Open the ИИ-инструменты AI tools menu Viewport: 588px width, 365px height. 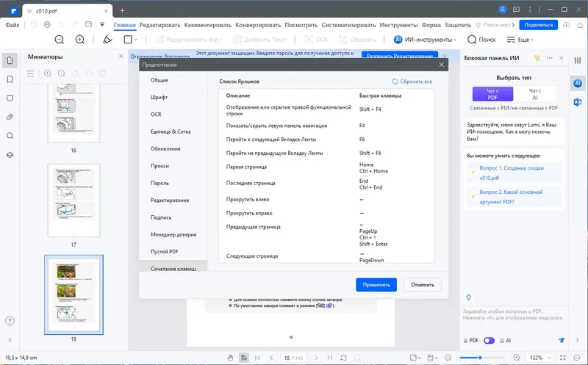click(x=425, y=40)
